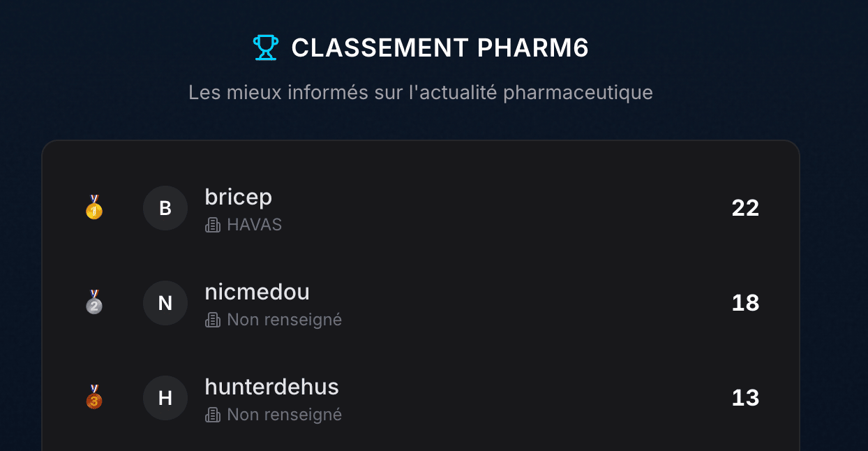The width and height of the screenshot is (868, 451).
Task: Select the round "B" avatar for bricep
Action: (x=165, y=208)
